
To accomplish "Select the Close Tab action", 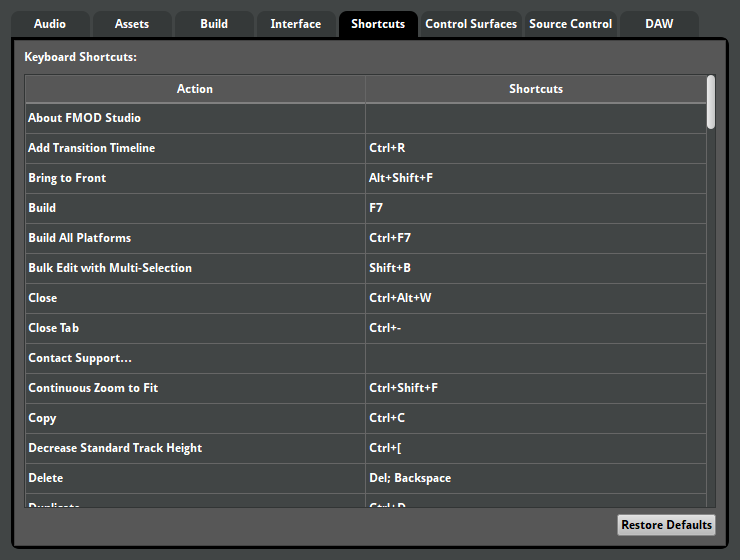I will tap(195, 328).
